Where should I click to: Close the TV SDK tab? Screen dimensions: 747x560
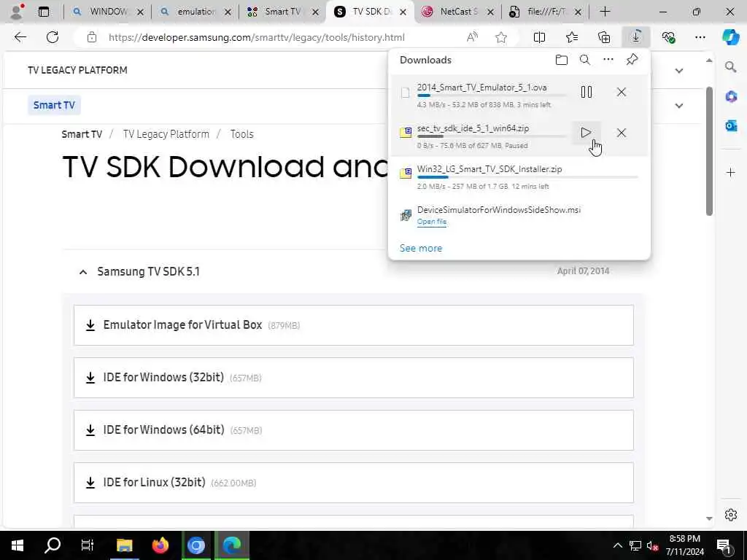[x=403, y=12]
